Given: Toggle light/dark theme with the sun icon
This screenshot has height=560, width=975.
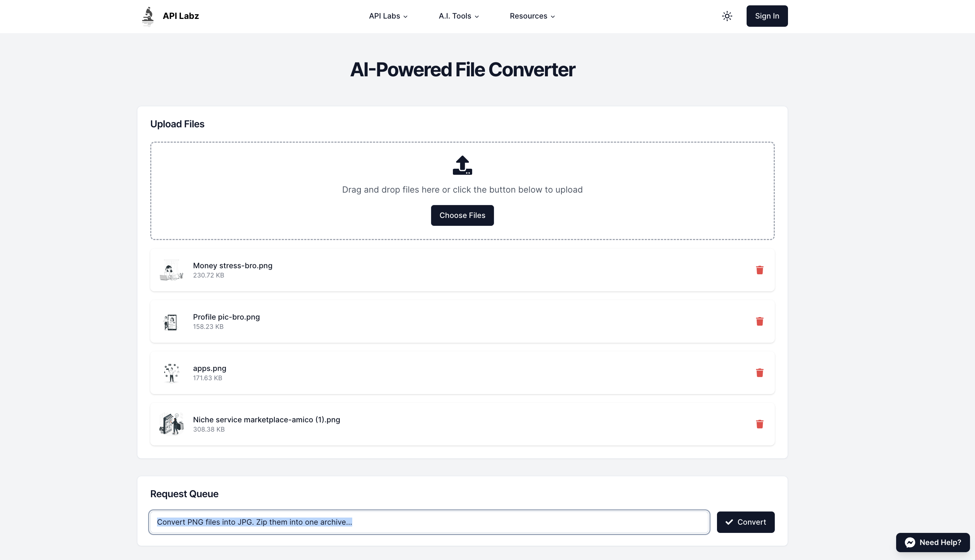Looking at the screenshot, I should (727, 16).
